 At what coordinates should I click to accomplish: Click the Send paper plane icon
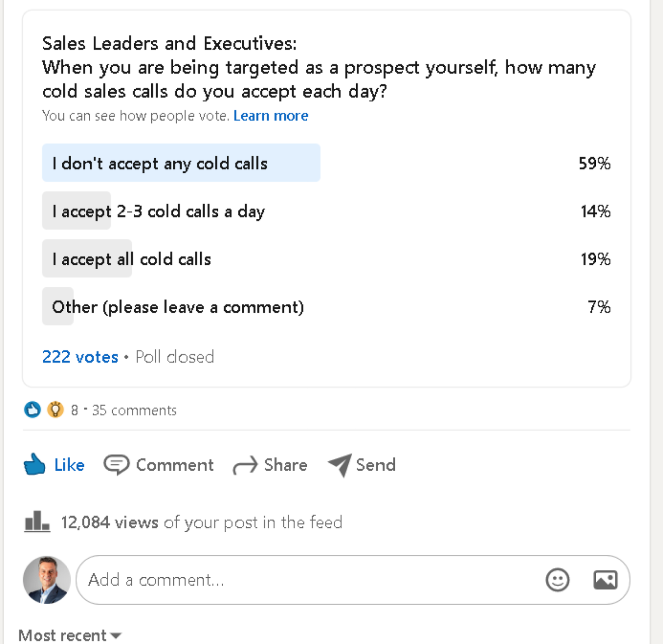(x=340, y=465)
